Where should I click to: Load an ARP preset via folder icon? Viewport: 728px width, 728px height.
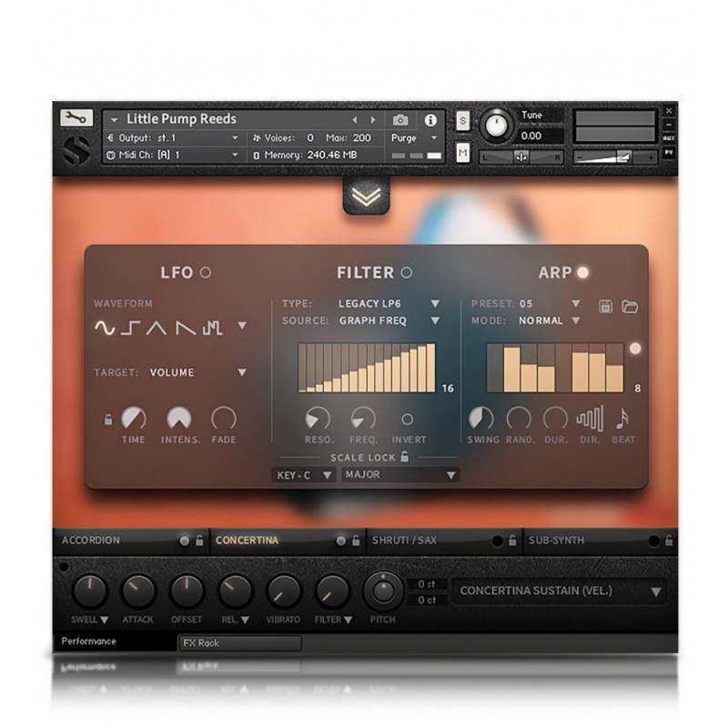629,306
